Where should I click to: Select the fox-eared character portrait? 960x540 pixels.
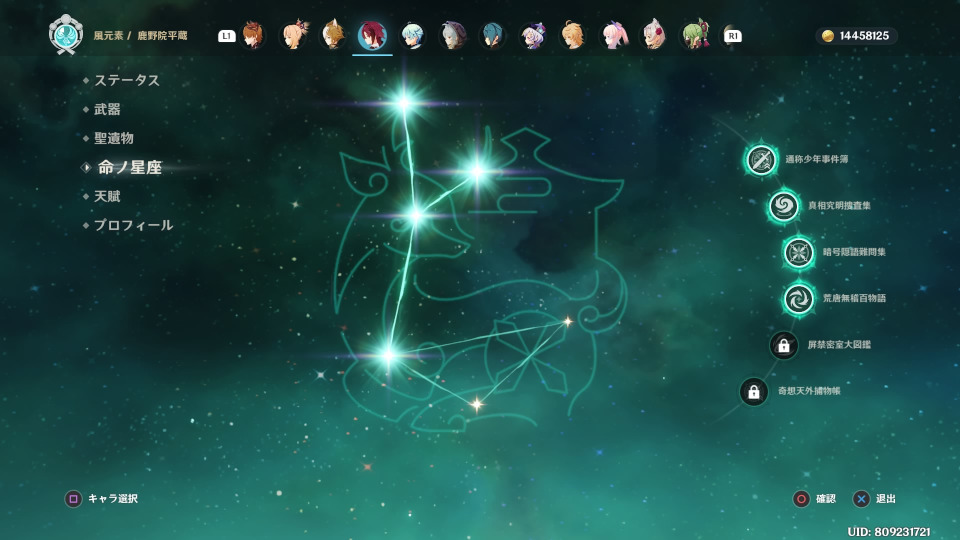[x=333, y=36]
